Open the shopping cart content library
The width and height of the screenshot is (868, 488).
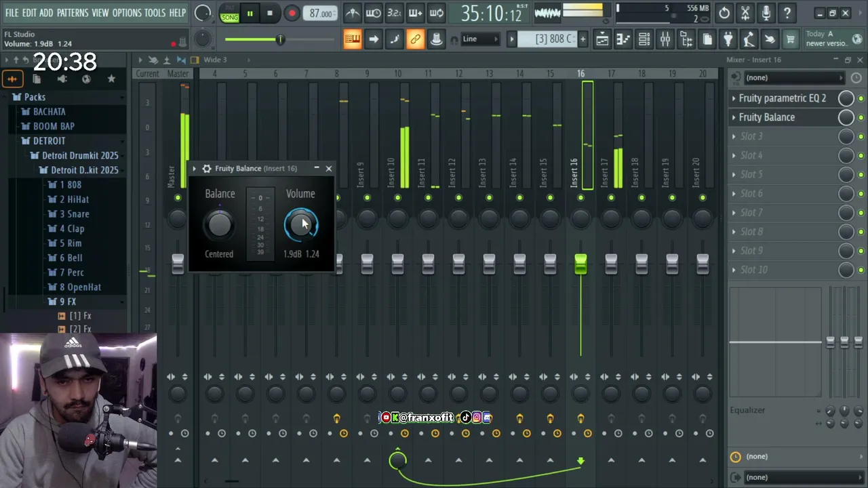[x=791, y=39]
